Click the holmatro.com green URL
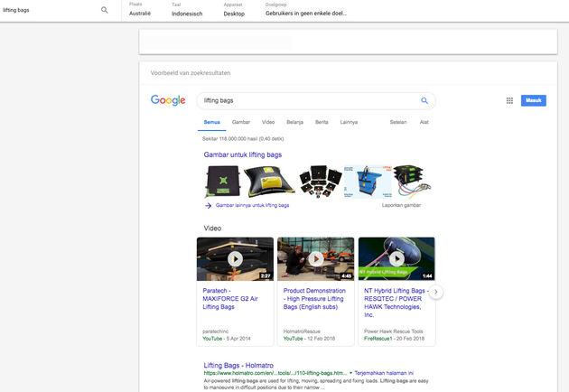The height and width of the screenshot is (392, 569). click(275, 373)
